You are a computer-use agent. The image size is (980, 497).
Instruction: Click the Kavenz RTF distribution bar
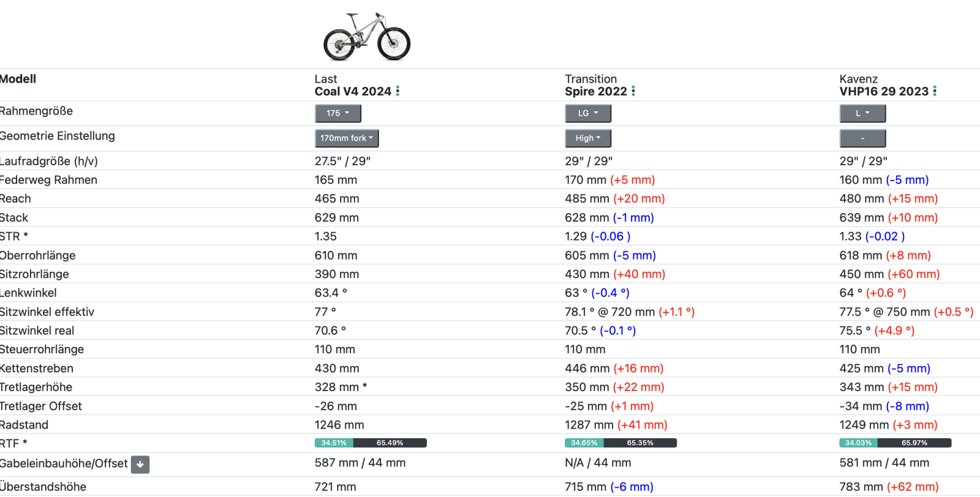coord(895,443)
